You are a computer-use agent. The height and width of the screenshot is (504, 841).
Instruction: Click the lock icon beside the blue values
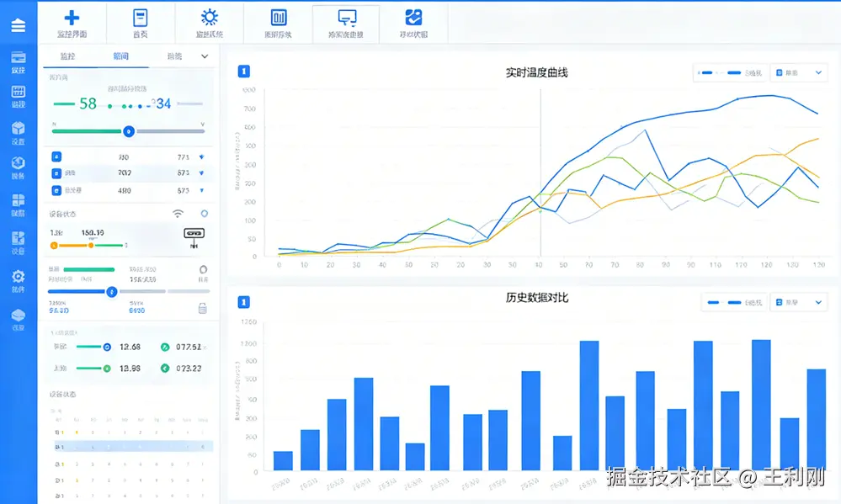(x=203, y=308)
